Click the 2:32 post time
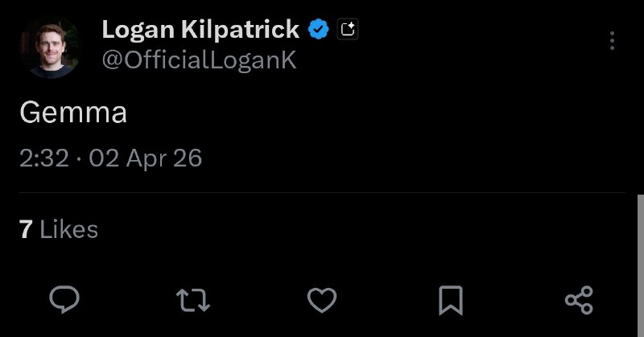The width and height of the screenshot is (644, 337). pyautogui.click(x=43, y=158)
